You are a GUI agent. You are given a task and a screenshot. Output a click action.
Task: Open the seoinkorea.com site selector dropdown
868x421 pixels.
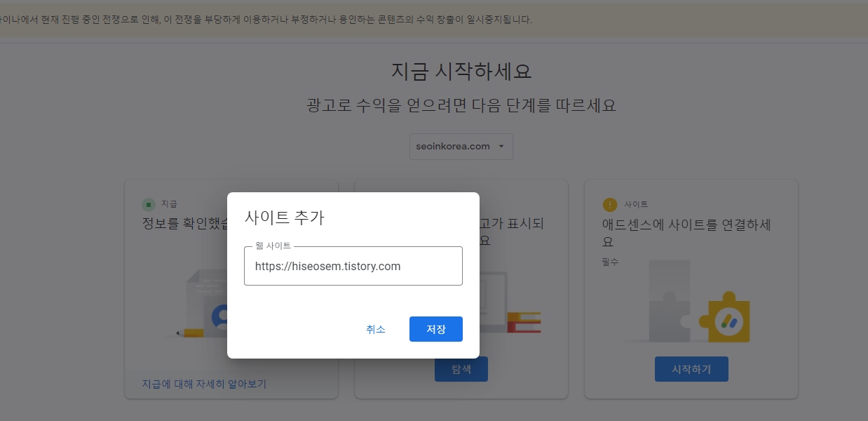tap(461, 147)
